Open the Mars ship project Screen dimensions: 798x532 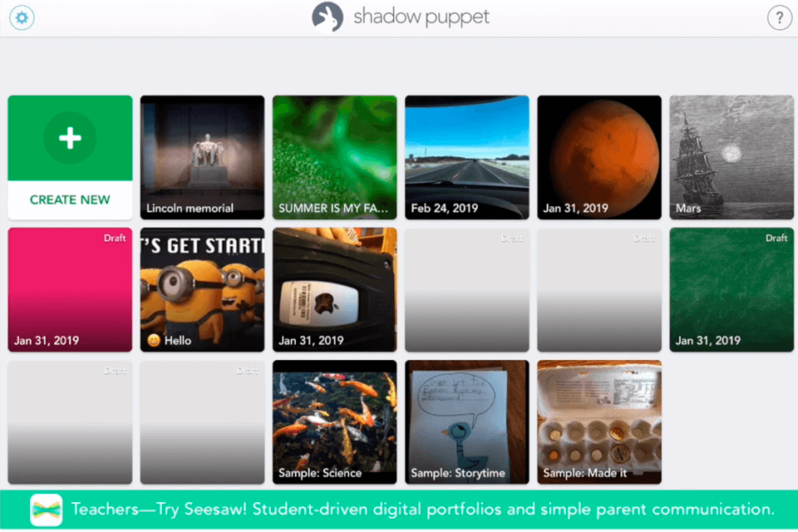click(x=731, y=157)
